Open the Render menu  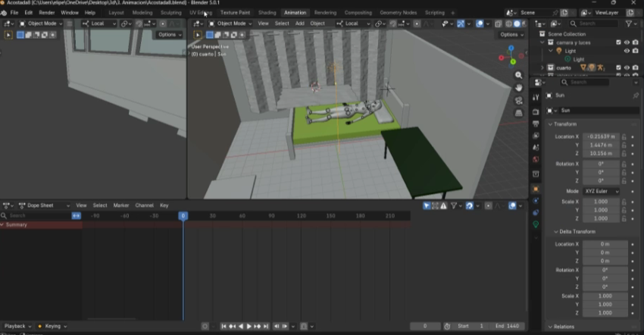coord(47,13)
